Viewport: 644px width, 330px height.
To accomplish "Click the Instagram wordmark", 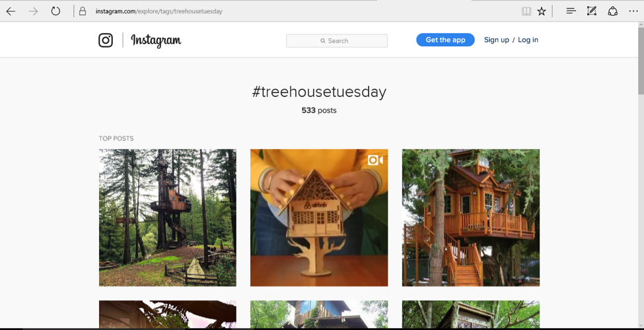I will 156,40.
